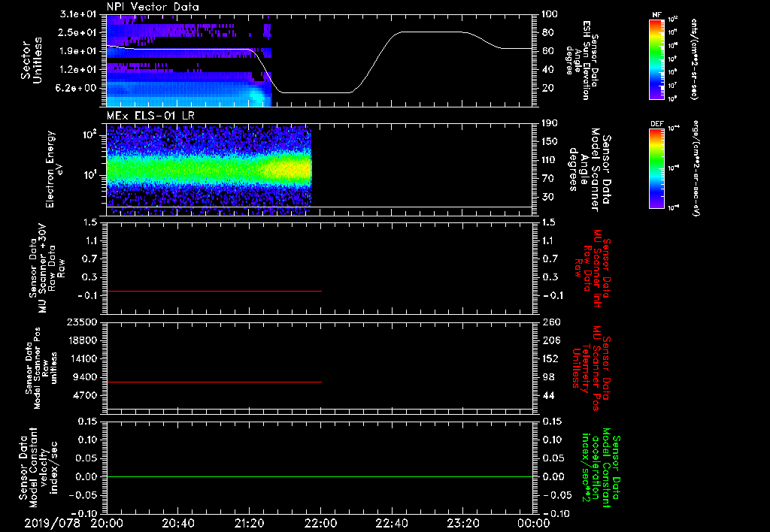
Task: Click the green model constant velocity line
Action: tap(320, 476)
